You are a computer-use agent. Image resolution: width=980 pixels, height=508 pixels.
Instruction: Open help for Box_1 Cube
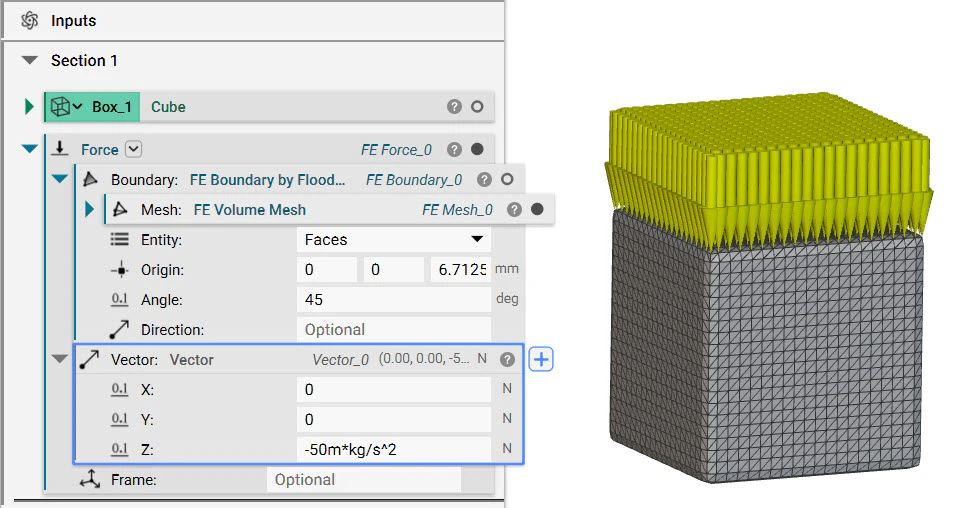[454, 107]
